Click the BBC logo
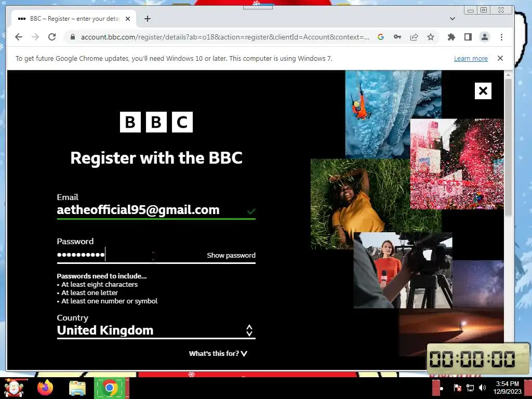 pos(156,122)
